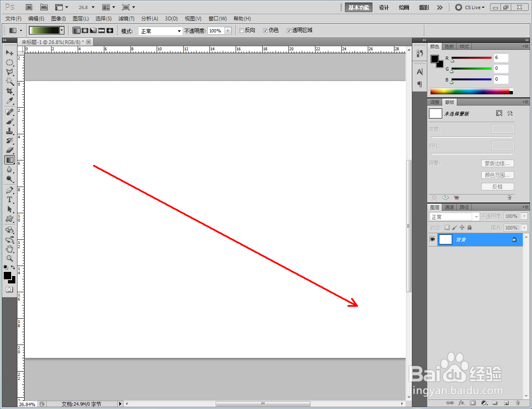Image resolution: width=532 pixels, height=409 pixels.
Task: Choose the linear gradient type button
Action: pyautogui.click(x=76, y=30)
